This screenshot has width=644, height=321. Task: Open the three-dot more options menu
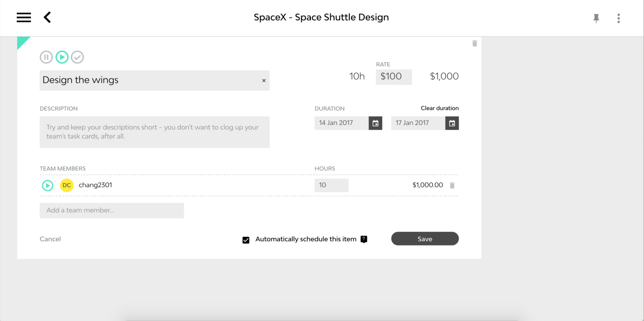pos(619,18)
